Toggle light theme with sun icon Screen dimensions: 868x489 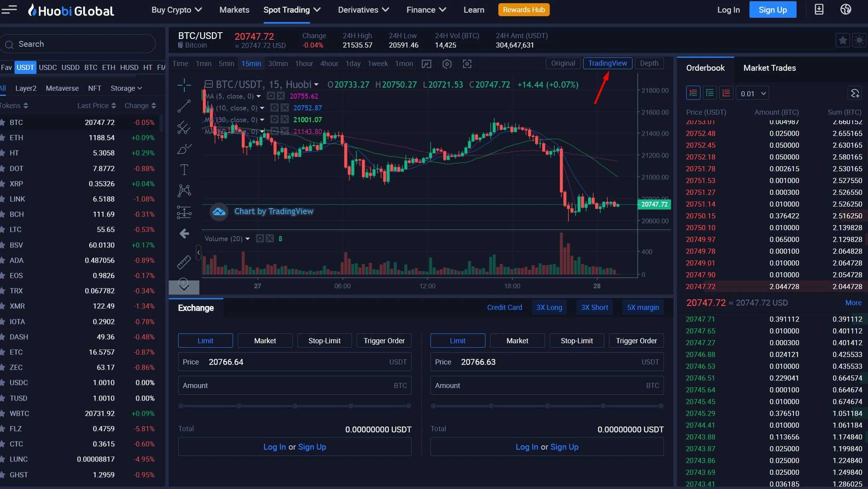(x=859, y=40)
